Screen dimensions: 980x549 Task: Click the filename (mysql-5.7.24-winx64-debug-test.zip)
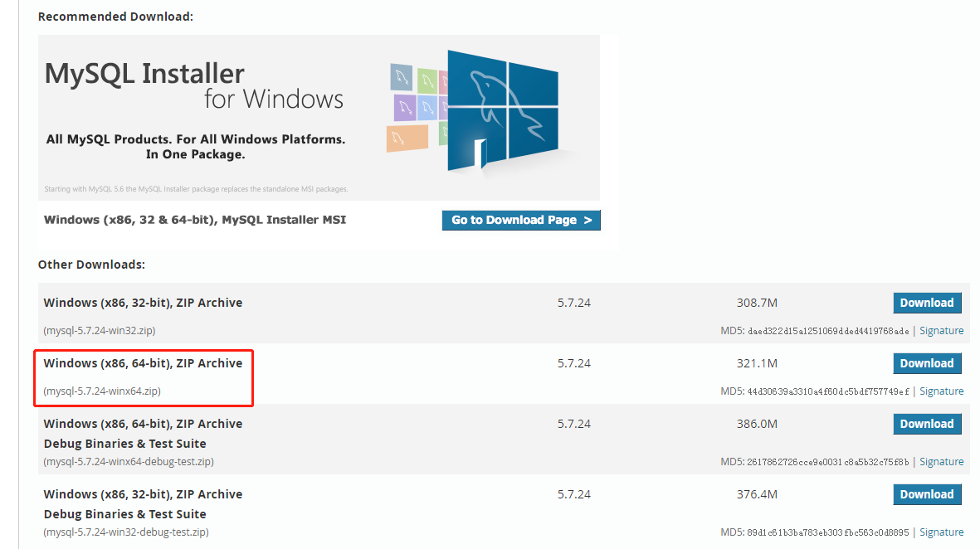pos(129,462)
